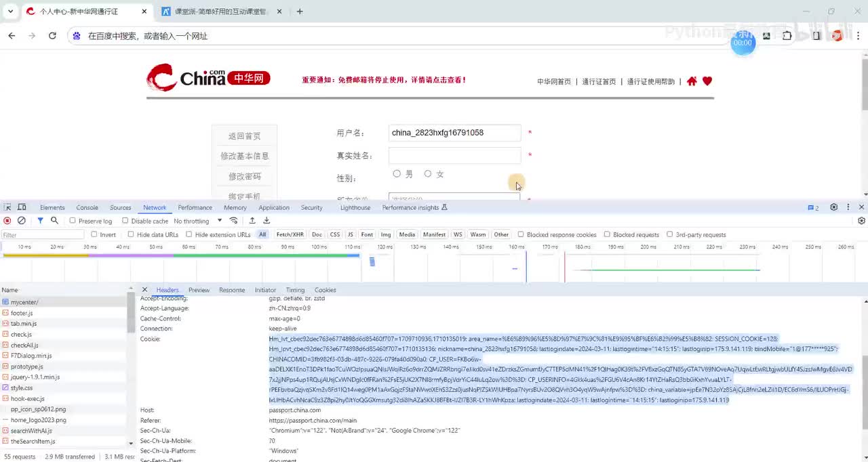The height and width of the screenshot is (462, 868).
Task: Switch to the Lighthouse panel
Action: (x=355, y=207)
